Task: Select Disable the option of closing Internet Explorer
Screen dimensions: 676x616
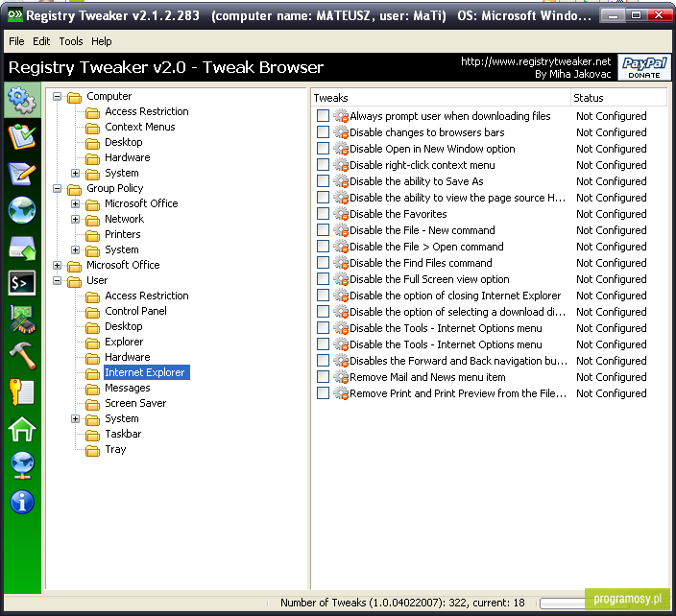Action: pos(455,296)
